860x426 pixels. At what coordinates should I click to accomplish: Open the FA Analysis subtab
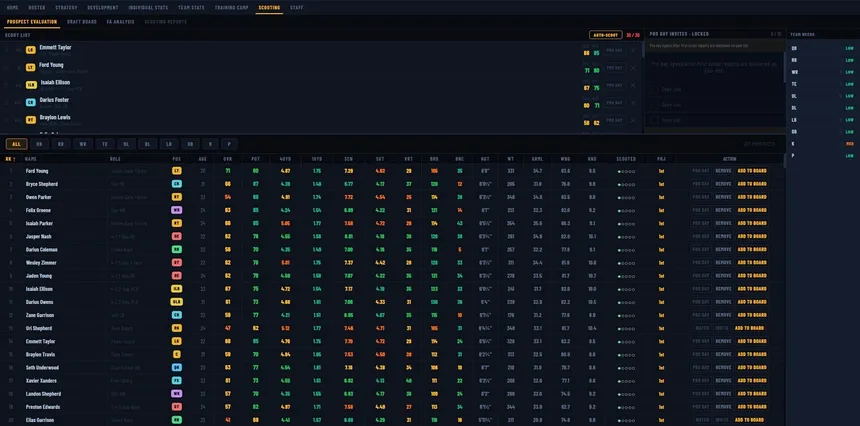(x=121, y=22)
